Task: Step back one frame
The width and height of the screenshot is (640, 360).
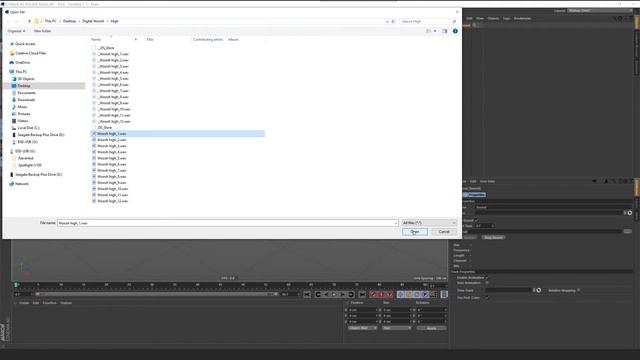Action: click(x=326, y=294)
